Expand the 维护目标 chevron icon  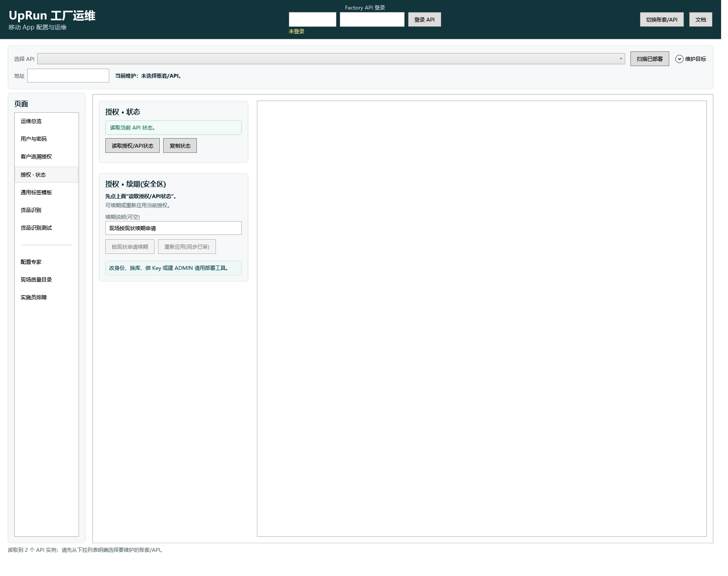pyautogui.click(x=679, y=59)
